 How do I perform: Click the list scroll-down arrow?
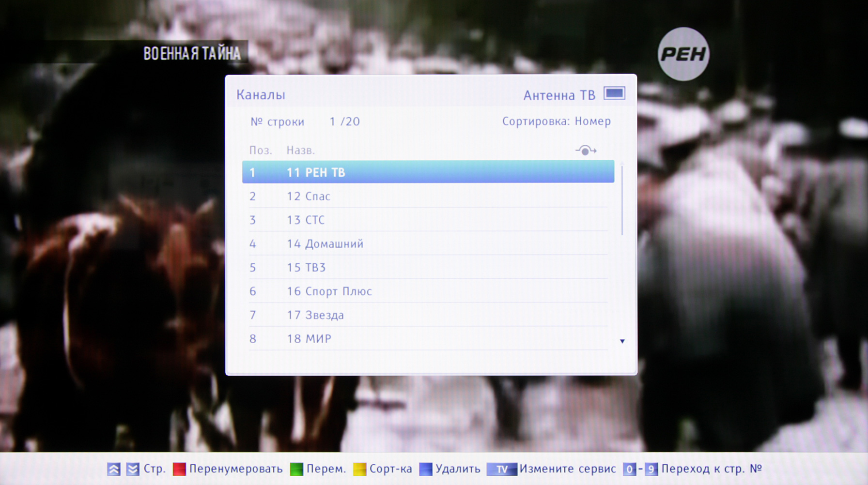[622, 341]
